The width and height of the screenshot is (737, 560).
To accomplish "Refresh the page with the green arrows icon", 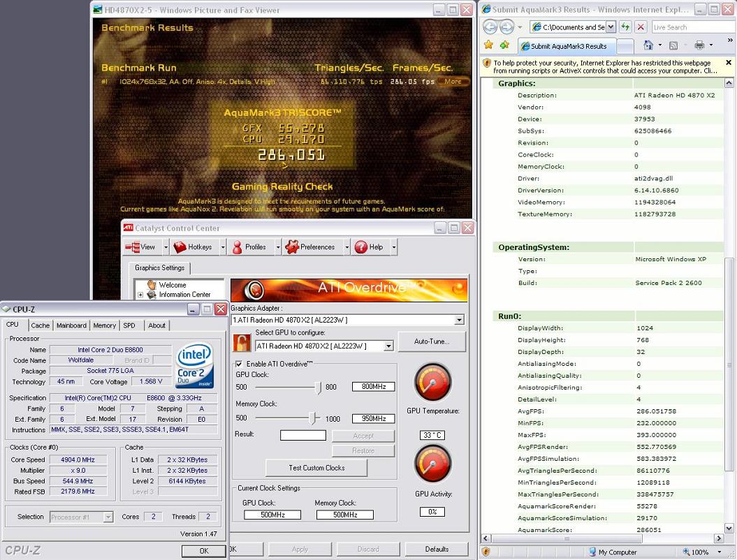I will [625, 27].
